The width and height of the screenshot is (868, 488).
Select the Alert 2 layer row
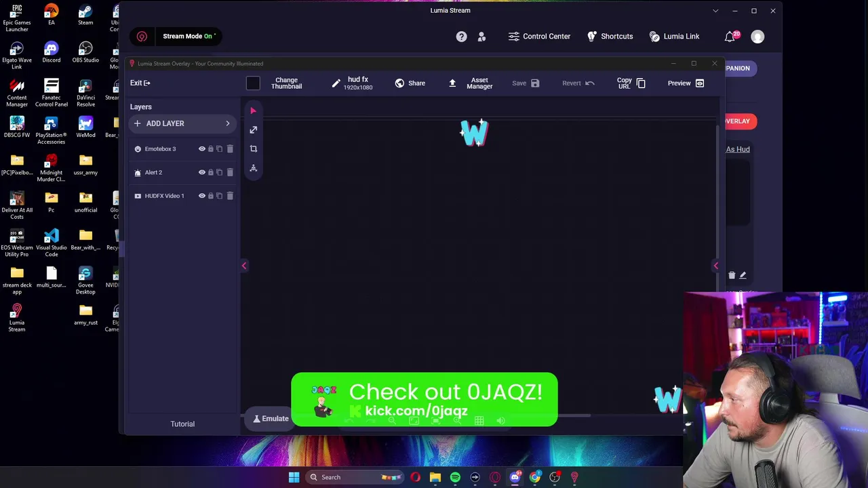183,172
